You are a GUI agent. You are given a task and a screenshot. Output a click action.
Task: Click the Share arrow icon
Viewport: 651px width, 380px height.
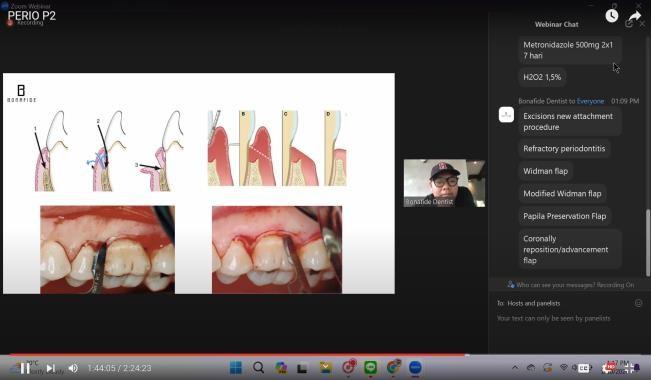coord(634,16)
